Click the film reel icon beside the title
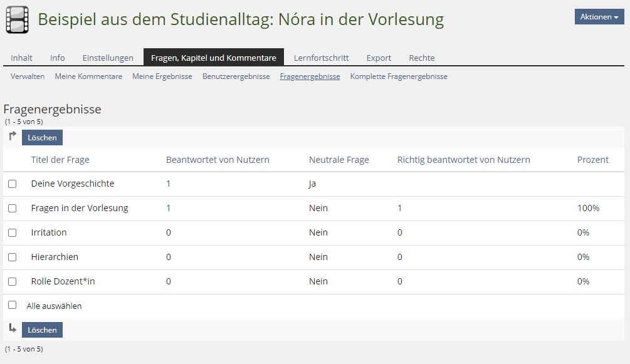 point(17,19)
